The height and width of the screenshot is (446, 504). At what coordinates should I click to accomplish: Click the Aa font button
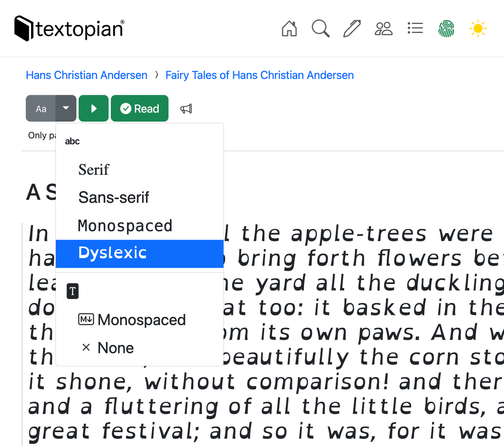[x=41, y=109]
